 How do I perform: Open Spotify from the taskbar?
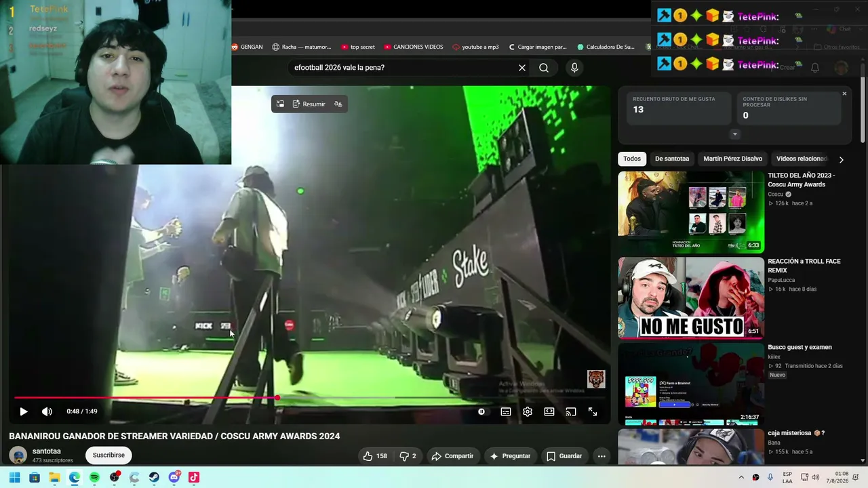[94, 477]
